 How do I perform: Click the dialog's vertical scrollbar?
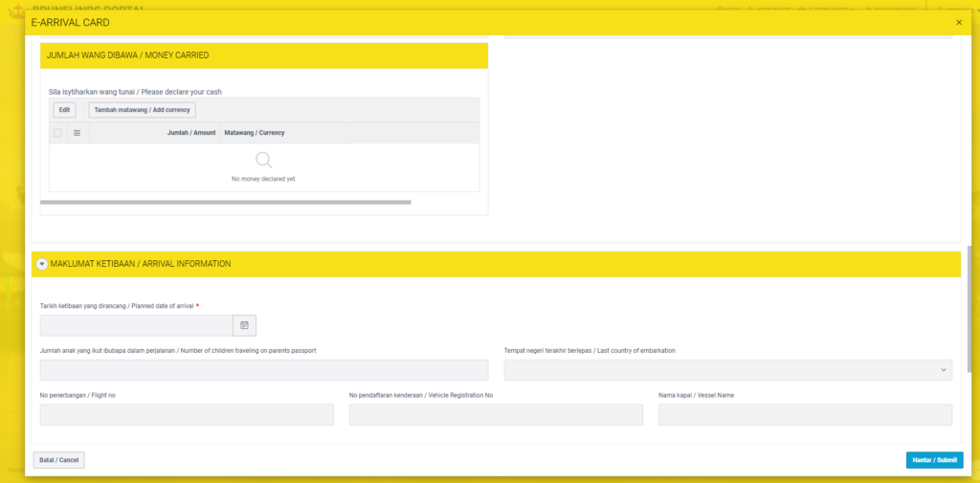point(970,306)
